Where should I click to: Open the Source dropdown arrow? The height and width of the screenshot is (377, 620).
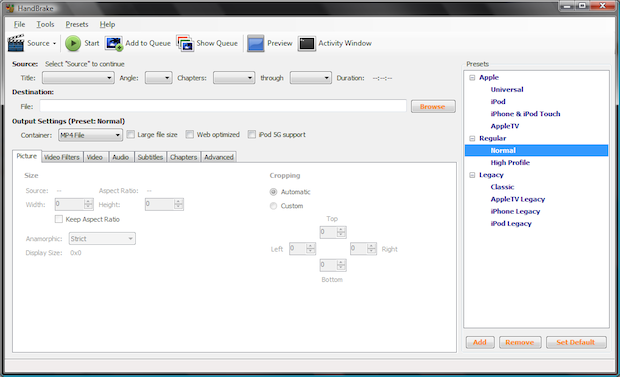[55, 44]
